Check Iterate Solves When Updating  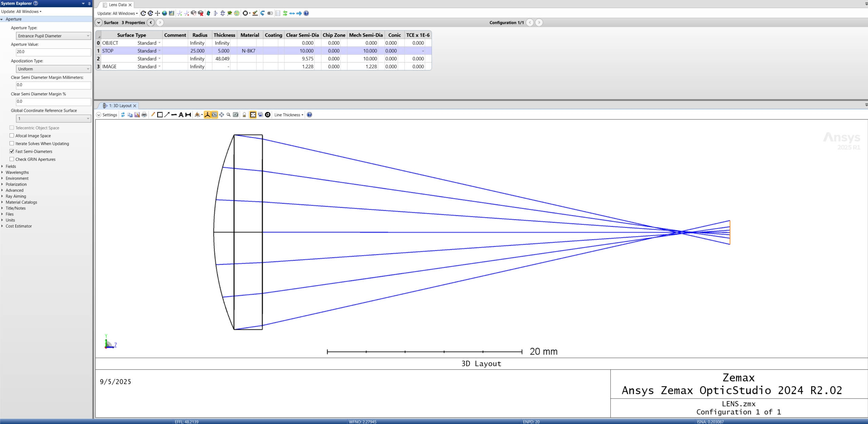12,143
